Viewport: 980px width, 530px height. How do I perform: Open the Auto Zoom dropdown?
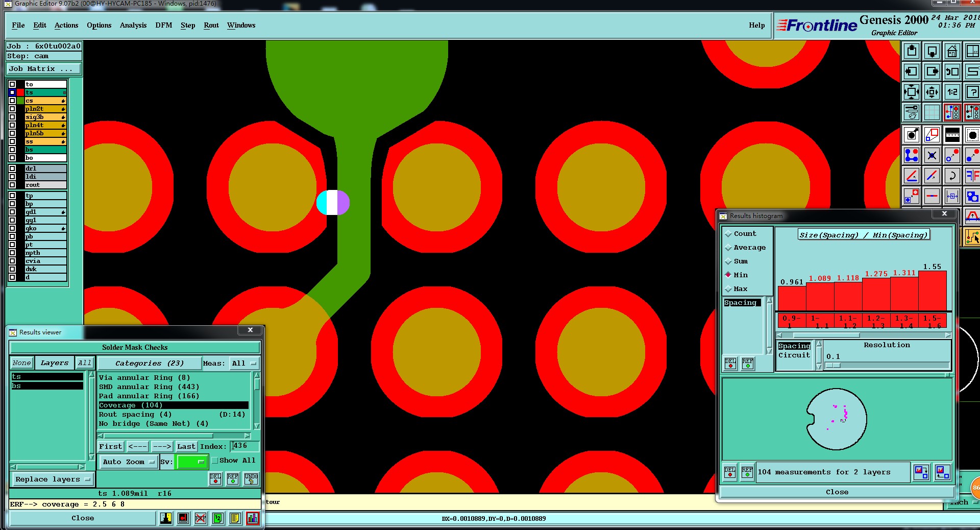128,462
